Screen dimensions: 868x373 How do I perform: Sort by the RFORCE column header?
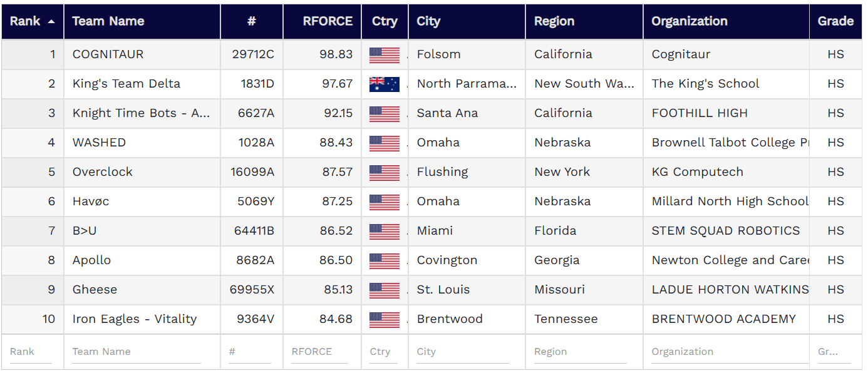pos(328,21)
